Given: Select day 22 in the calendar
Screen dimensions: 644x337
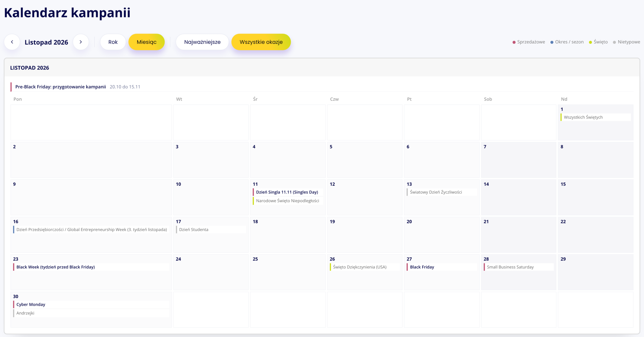Looking at the screenshot, I should tap(596, 235).
